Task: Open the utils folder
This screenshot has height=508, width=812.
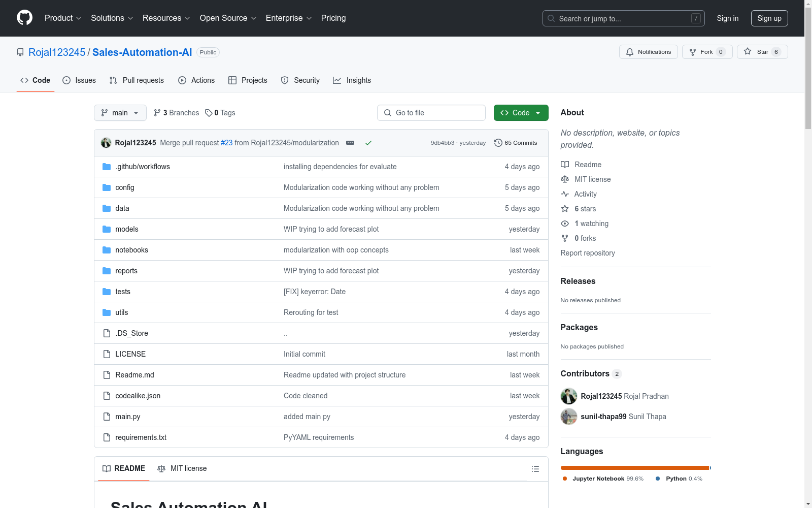Action: pos(122,312)
